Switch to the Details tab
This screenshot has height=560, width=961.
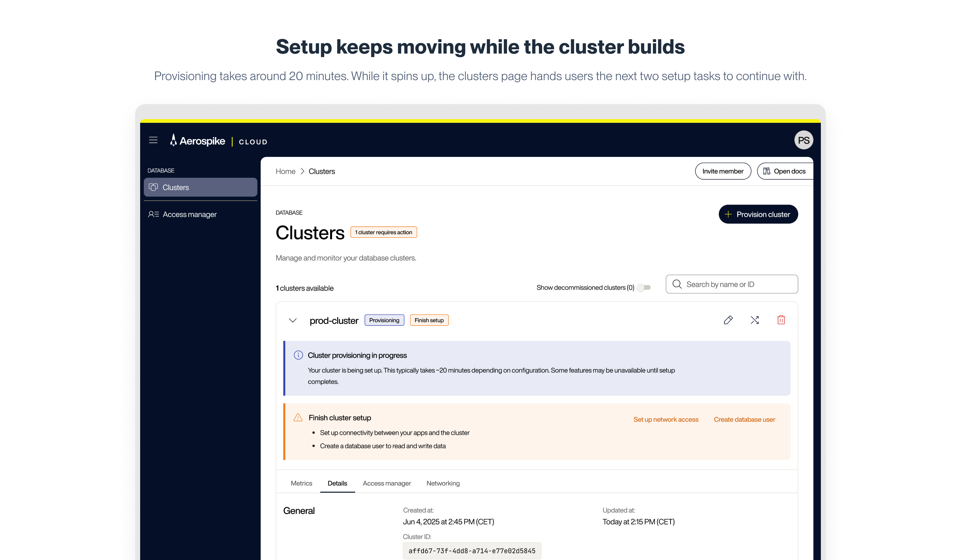pos(338,483)
